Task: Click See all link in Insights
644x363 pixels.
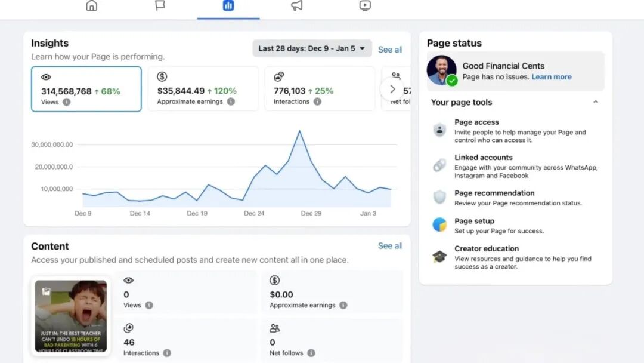Action: click(x=390, y=50)
